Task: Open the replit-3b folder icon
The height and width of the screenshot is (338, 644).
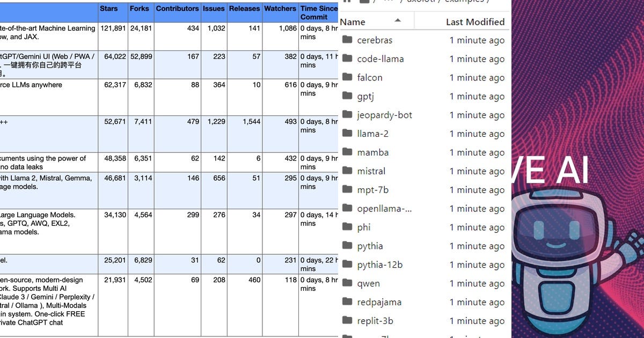Action: (x=348, y=321)
